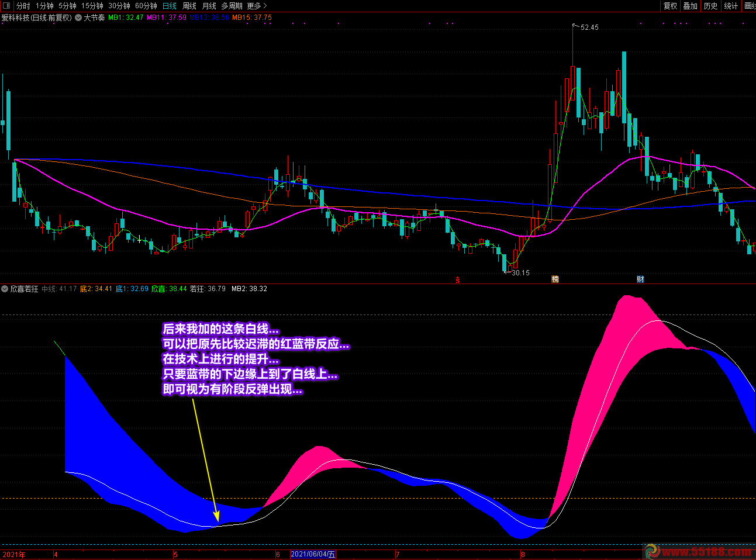
Task: Switch to 分时 intraday view
Action: tap(23, 6)
